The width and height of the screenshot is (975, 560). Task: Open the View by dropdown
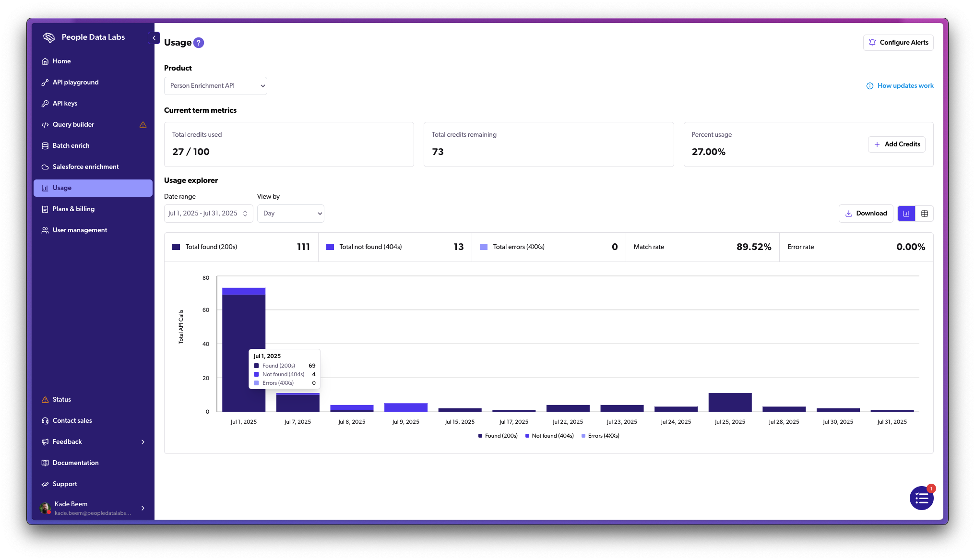click(290, 213)
